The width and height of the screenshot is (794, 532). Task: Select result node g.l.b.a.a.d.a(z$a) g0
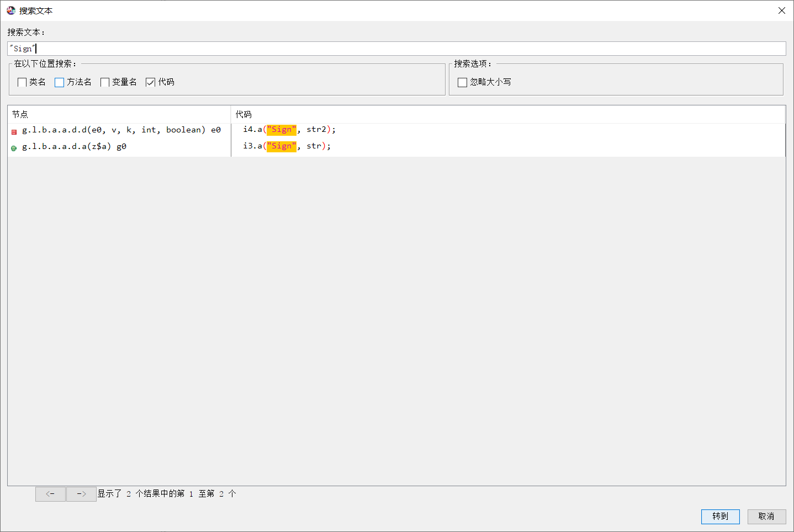(x=74, y=146)
